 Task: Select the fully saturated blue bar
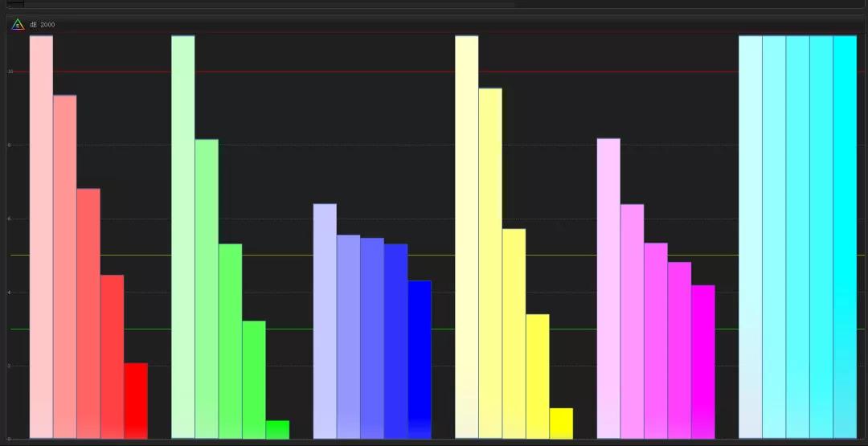pos(420,360)
